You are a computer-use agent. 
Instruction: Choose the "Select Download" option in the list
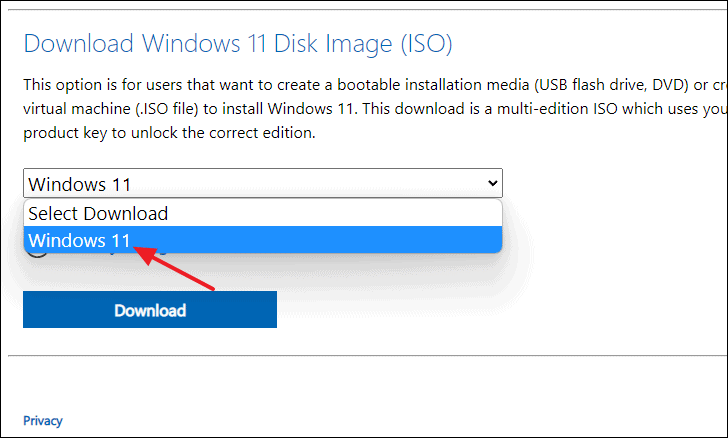click(x=263, y=214)
